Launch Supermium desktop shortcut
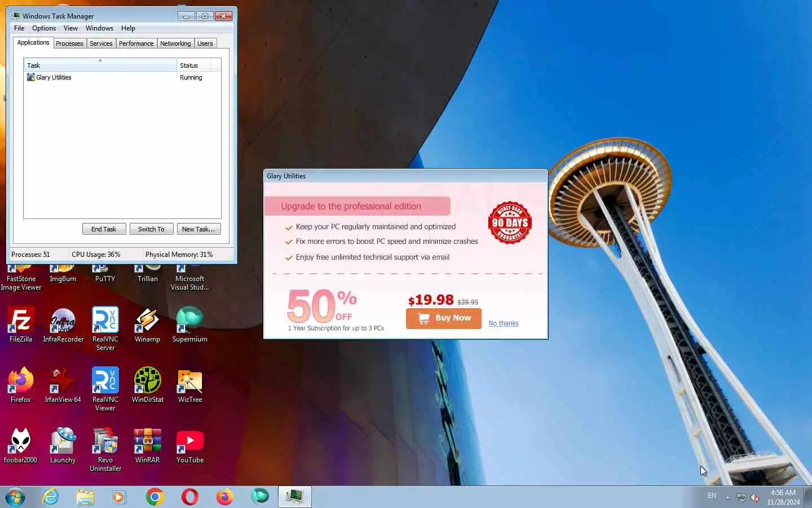Image resolution: width=812 pixels, height=508 pixels. [x=190, y=325]
